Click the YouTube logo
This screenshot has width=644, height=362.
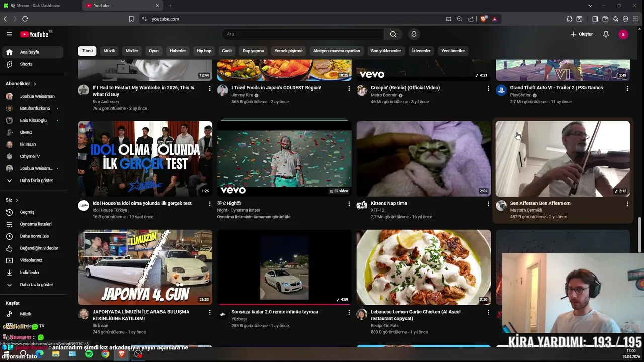click(x=34, y=34)
